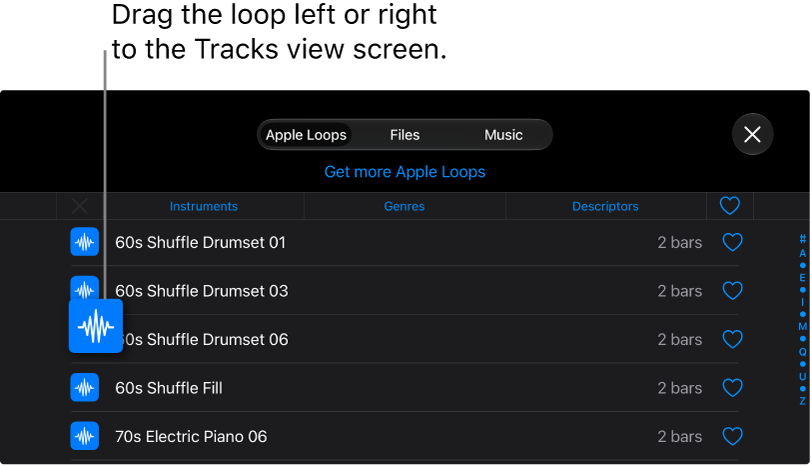Image resolution: width=812 pixels, height=466 pixels.
Task: Tap the 2 bars label of 60s Shuffle Drumset 03
Action: point(679,291)
